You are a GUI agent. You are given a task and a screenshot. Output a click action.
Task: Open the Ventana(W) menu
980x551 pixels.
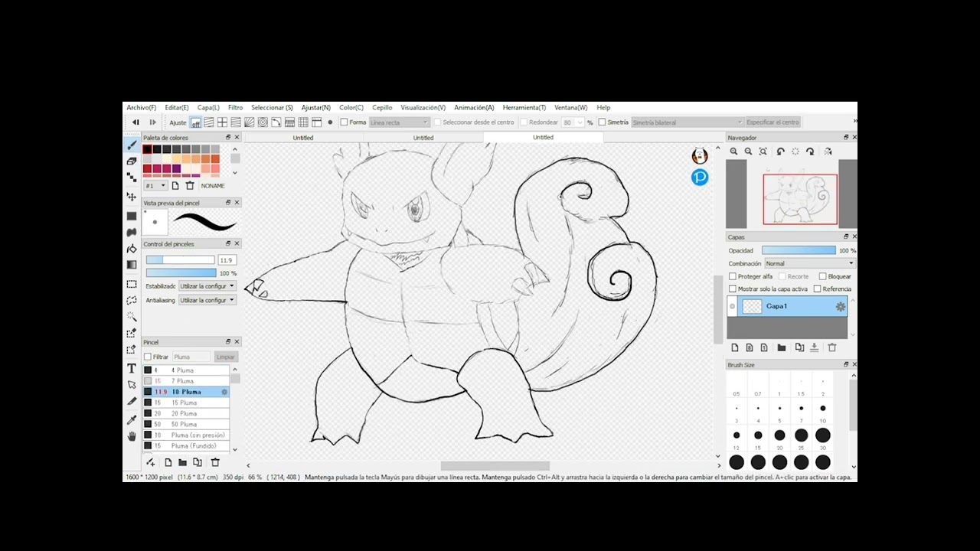tap(571, 108)
